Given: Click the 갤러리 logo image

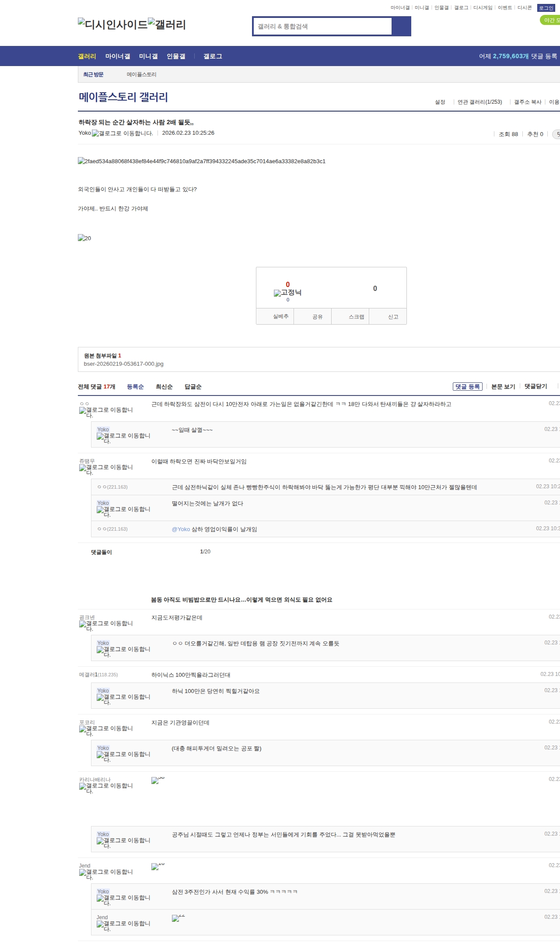Looking at the screenshot, I should (x=167, y=24).
